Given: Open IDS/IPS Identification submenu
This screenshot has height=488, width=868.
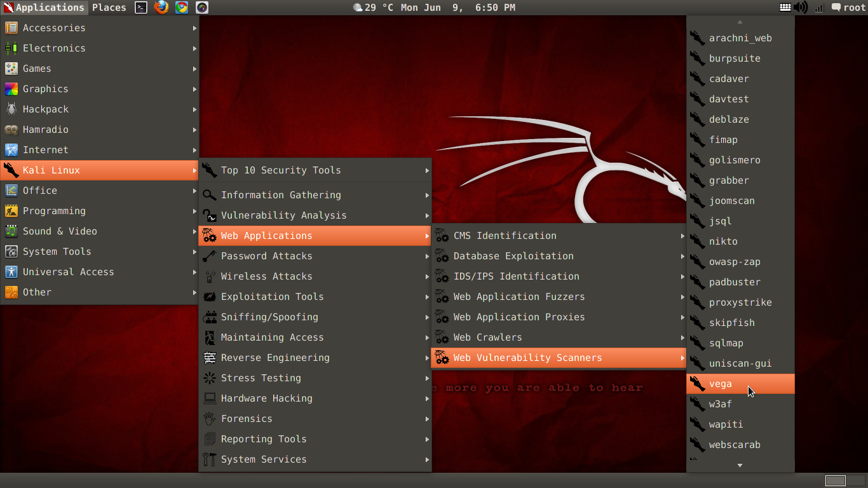Looking at the screenshot, I should [559, 276].
